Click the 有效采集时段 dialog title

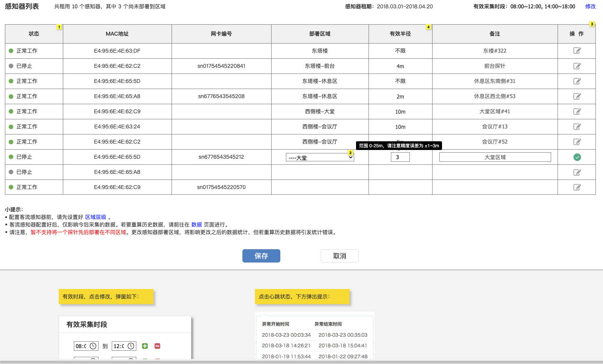(x=87, y=325)
